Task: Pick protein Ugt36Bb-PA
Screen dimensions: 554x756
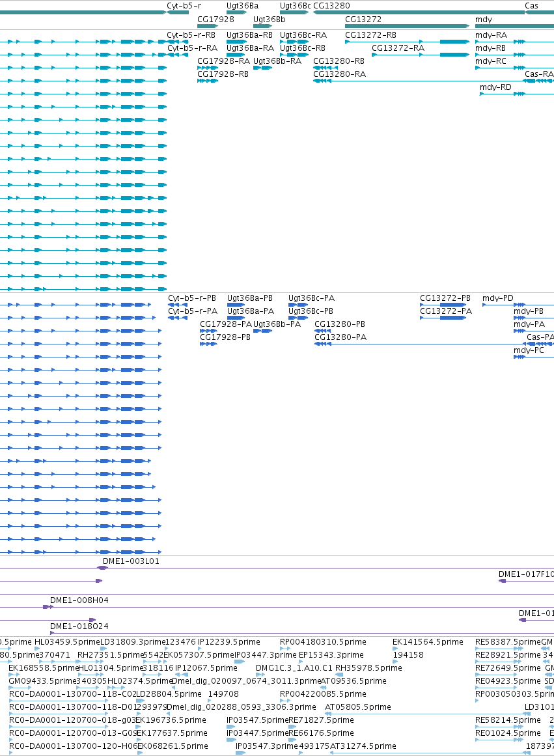Action: tap(277, 324)
